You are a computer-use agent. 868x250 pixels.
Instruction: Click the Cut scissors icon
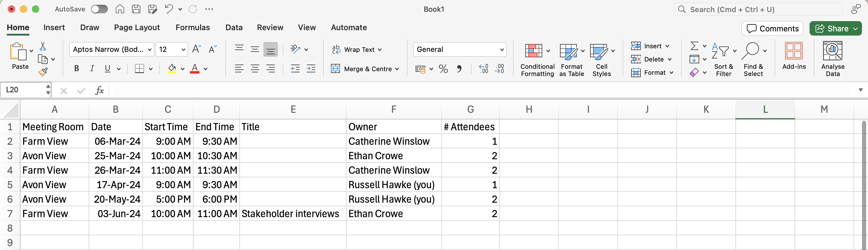pos(43,46)
